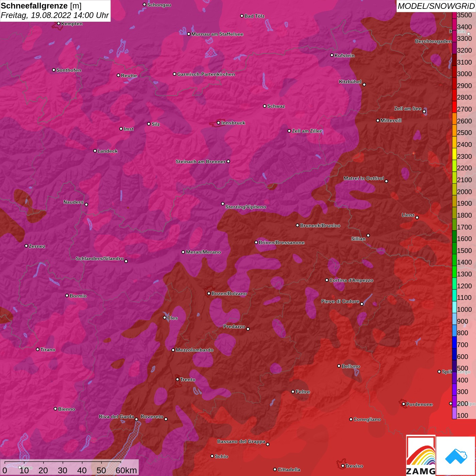
Task: Click the Sonthofen label
Action: pos(69,70)
